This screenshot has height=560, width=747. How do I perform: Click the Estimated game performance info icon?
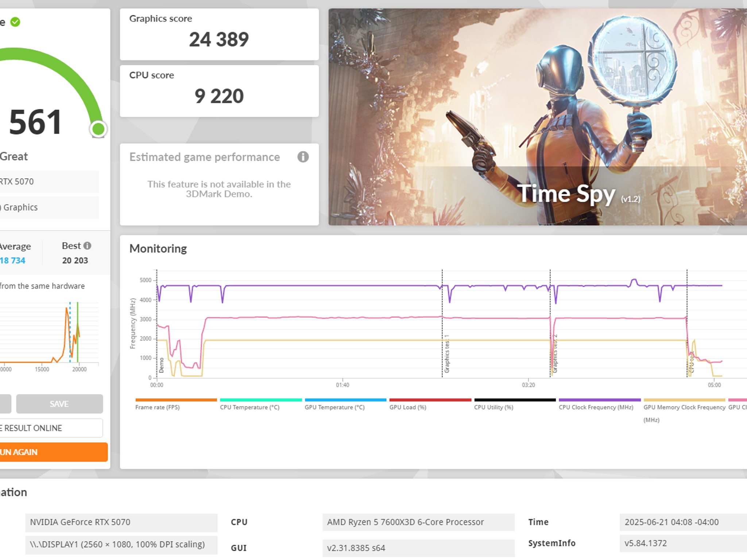[303, 157]
